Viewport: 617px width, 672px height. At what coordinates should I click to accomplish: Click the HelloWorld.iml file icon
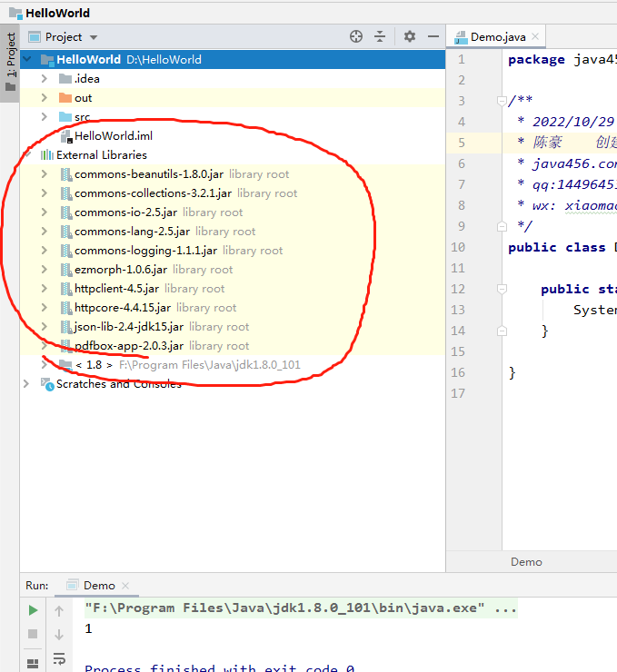tap(66, 136)
